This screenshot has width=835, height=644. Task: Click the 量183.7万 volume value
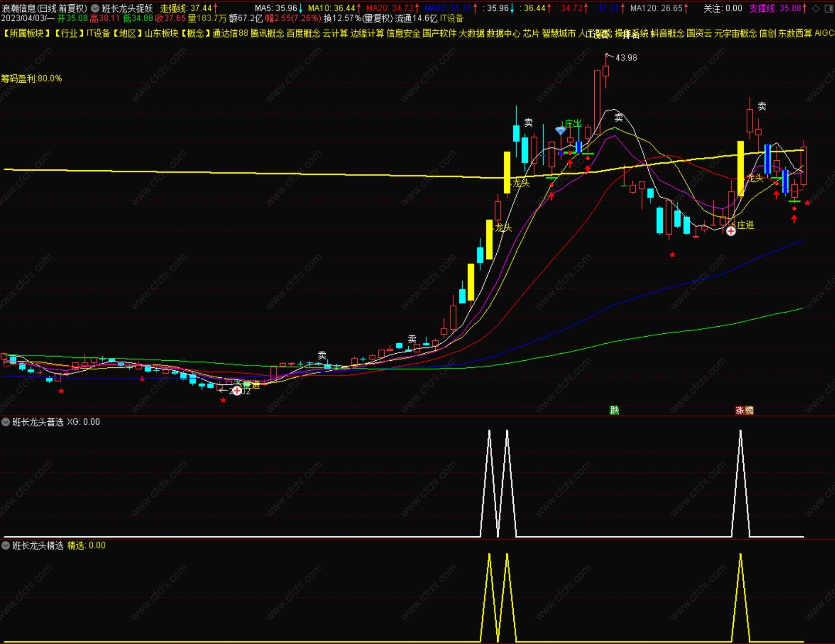tap(207, 18)
